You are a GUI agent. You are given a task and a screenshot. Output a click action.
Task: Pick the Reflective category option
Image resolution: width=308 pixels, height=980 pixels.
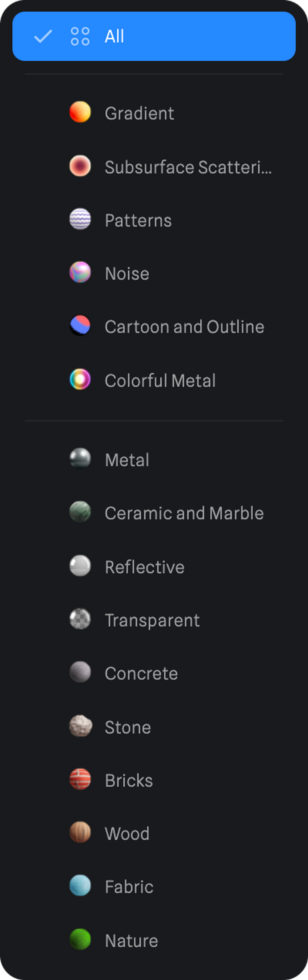(x=144, y=567)
